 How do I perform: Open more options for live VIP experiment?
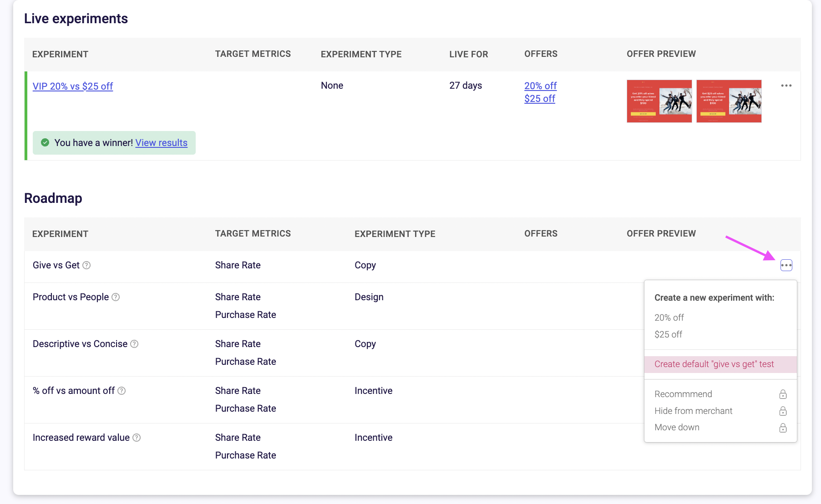point(786,86)
